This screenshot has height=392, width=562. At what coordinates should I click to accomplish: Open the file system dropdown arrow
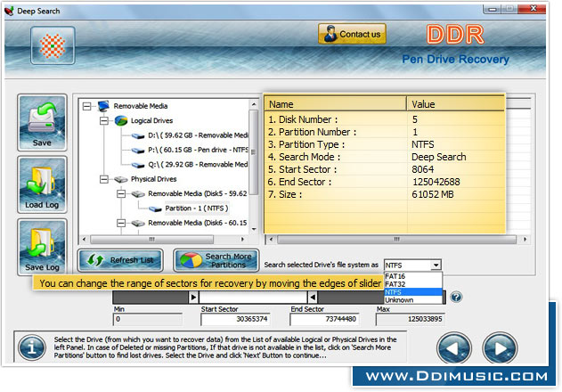[436, 265]
